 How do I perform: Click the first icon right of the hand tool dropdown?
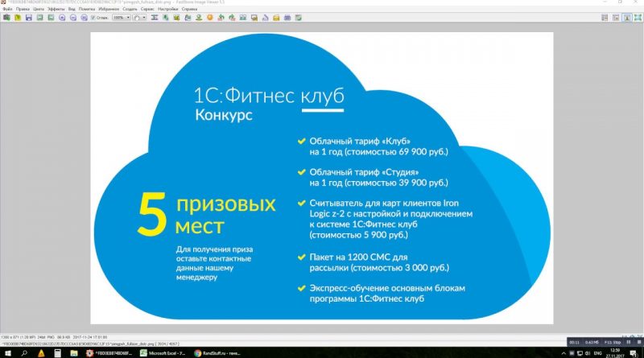pyautogui.click(x=155, y=18)
